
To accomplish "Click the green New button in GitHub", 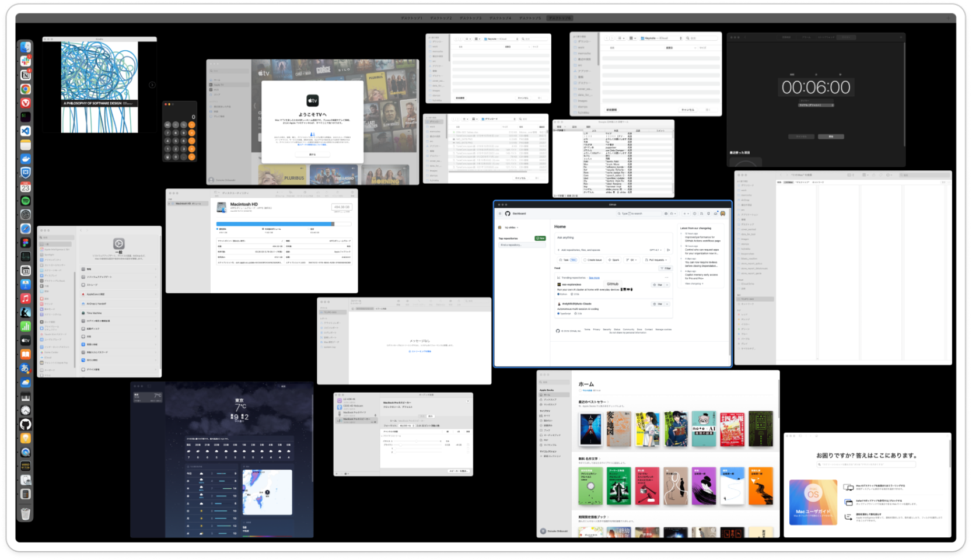I will pyautogui.click(x=540, y=239).
